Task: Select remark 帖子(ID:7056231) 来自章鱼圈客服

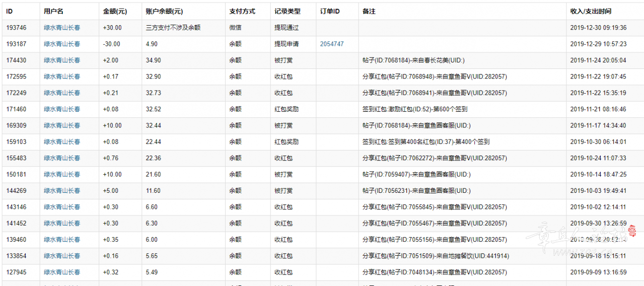Action: click(x=416, y=190)
